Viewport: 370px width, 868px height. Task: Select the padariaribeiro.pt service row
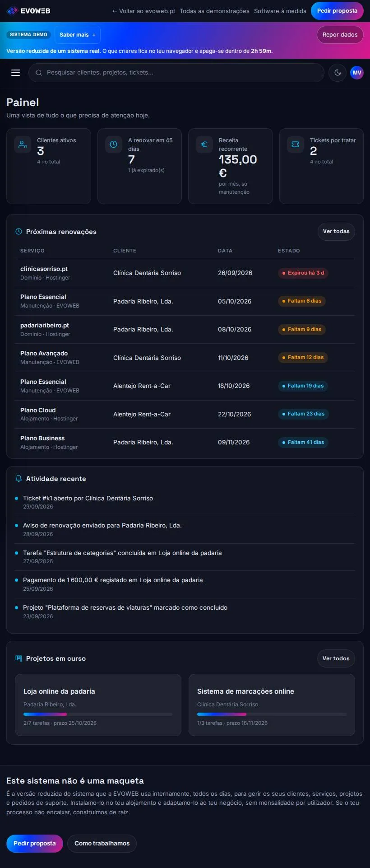(185, 329)
